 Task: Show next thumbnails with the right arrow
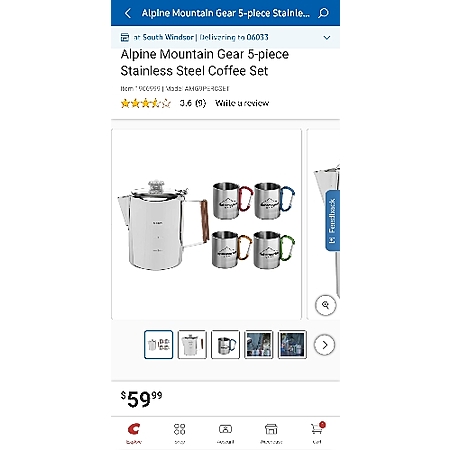(324, 345)
